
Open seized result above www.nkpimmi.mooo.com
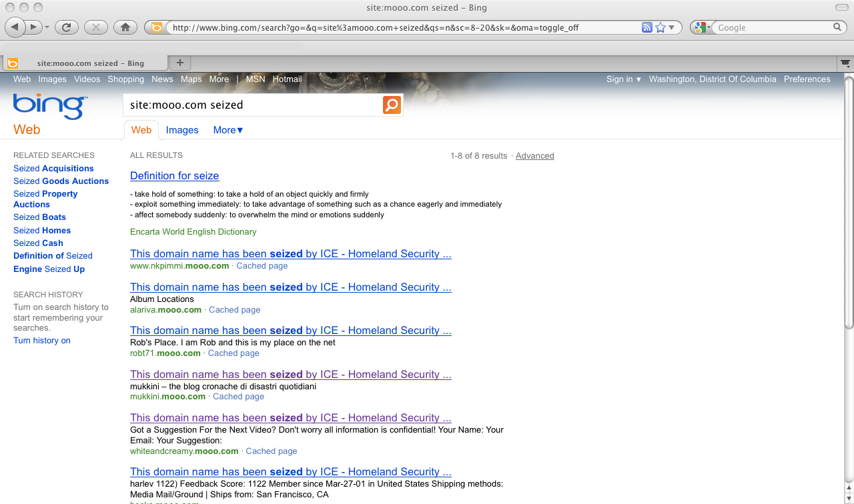coord(290,254)
